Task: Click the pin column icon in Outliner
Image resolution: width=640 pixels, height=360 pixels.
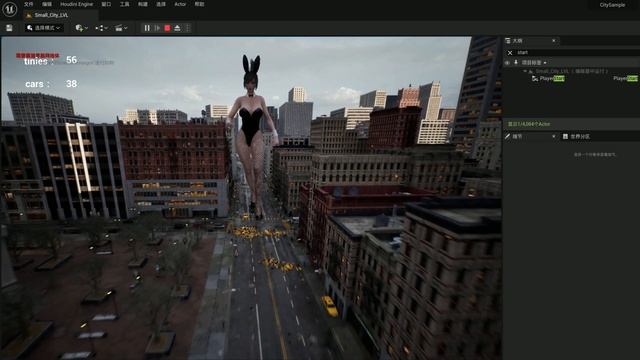Action: pyautogui.click(x=516, y=63)
